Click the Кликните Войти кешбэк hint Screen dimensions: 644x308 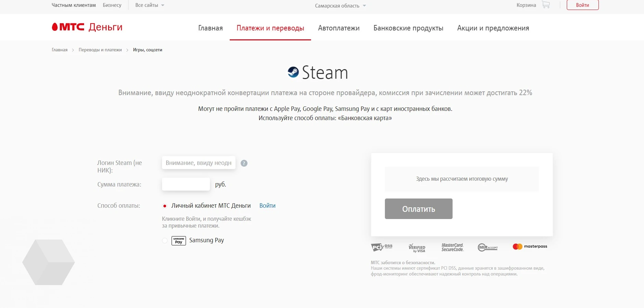click(x=206, y=222)
